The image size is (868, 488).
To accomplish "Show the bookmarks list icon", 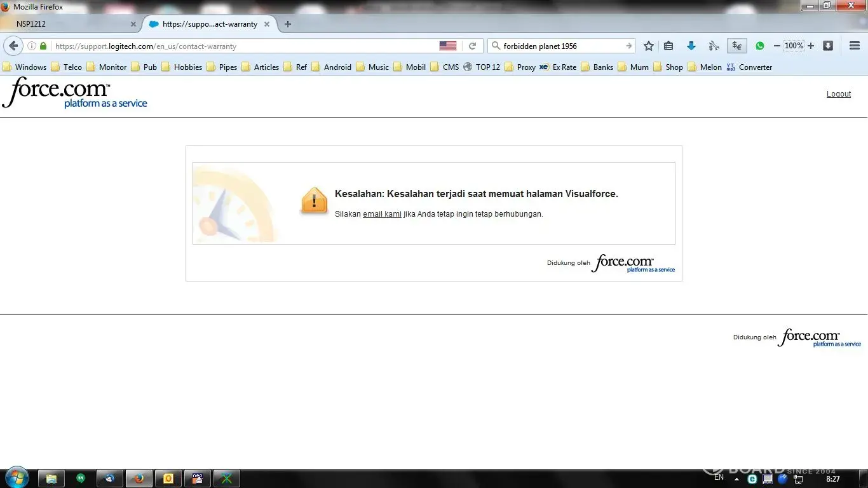I will [668, 46].
